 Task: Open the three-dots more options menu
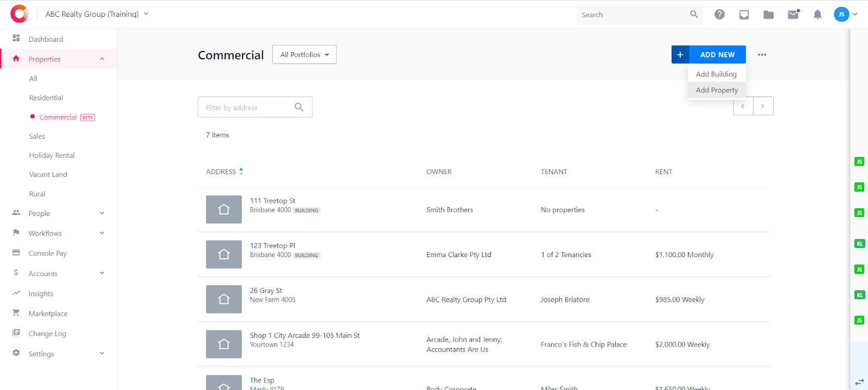coord(762,55)
